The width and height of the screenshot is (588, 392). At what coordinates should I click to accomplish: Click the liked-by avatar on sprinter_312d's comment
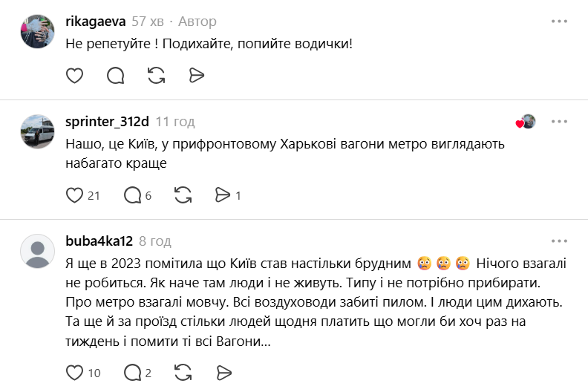click(x=528, y=122)
